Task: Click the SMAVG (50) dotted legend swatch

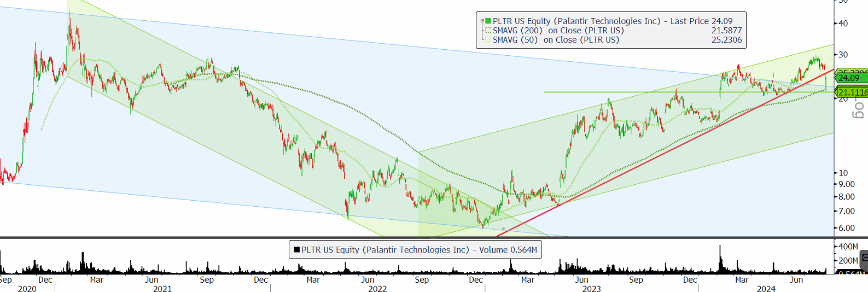Action: click(488, 40)
